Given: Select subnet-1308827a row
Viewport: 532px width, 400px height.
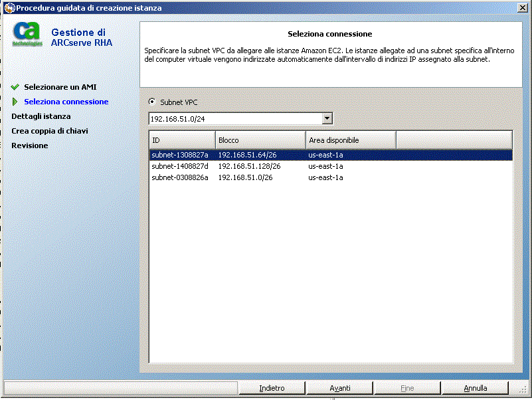Looking at the screenshot, I should (x=179, y=155).
